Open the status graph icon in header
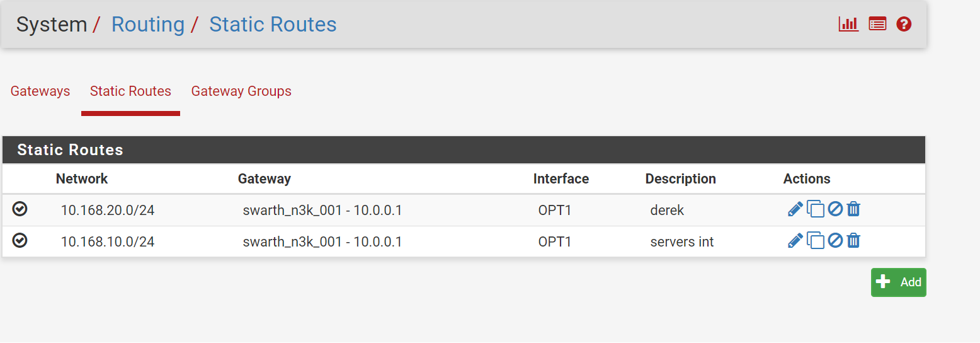The width and height of the screenshot is (980, 343). pos(848,25)
